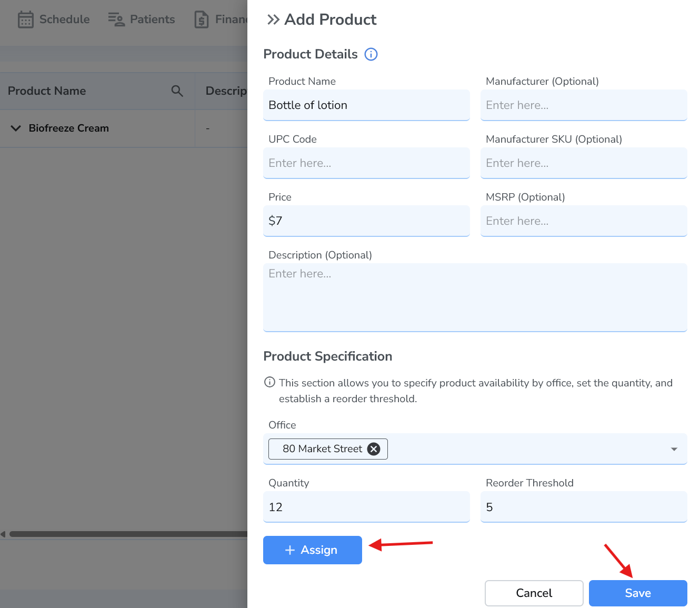Click the Description text area

(x=475, y=297)
